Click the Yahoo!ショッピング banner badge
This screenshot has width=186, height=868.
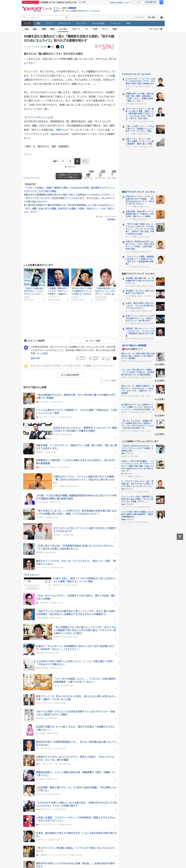(30, 2)
